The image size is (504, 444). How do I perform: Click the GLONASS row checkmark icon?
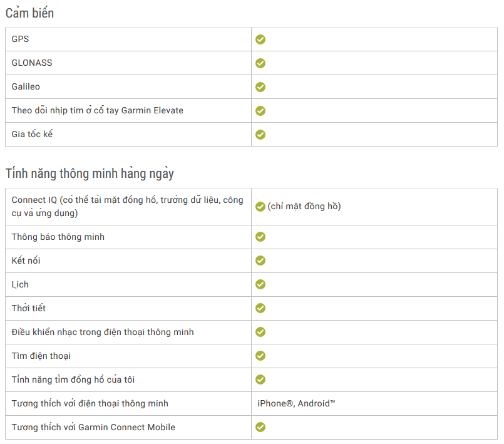click(x=260, y=63)
